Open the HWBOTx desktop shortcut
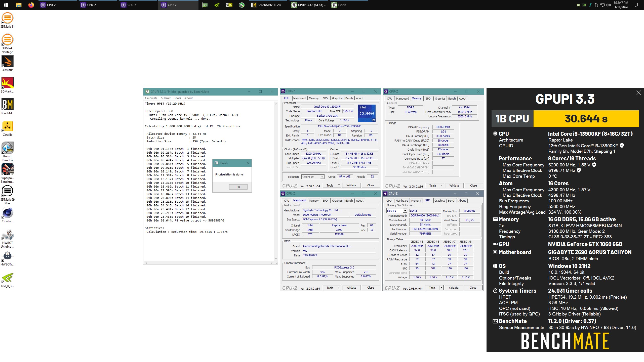 pos(8,258)
